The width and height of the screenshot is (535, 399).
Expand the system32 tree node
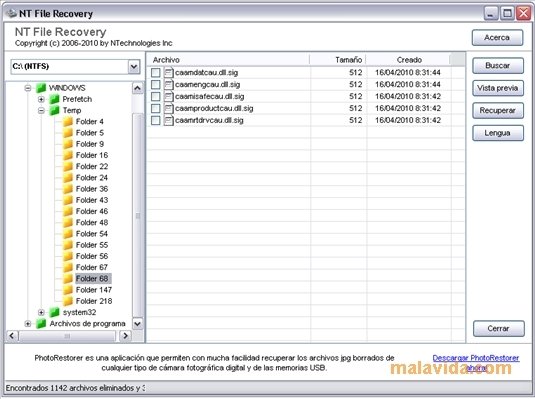(41, 312)
